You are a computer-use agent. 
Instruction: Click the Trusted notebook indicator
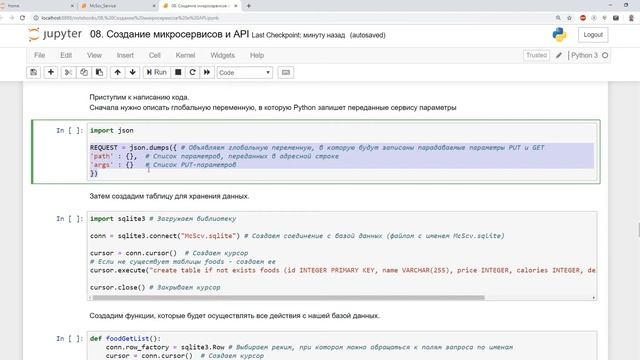point(536,55)
